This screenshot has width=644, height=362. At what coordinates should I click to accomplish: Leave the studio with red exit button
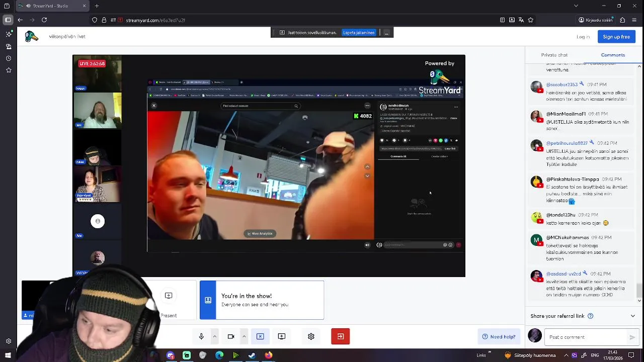point(341,336)
